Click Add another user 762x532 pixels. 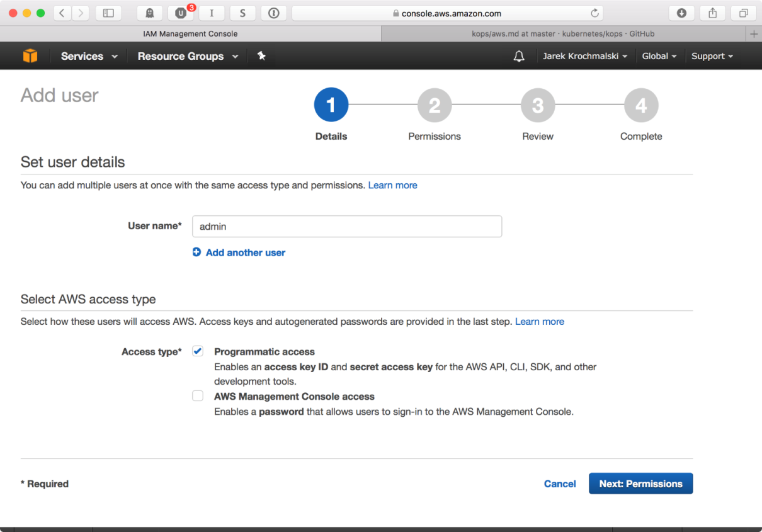click(x=239, y=252)
